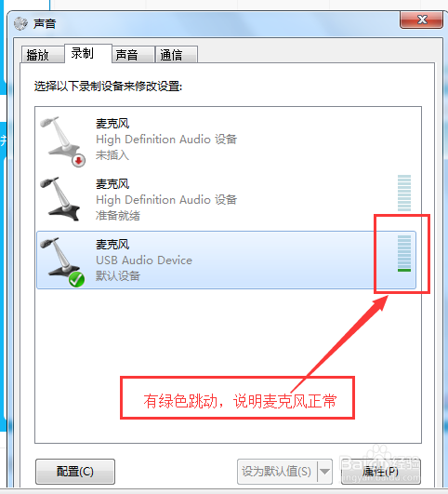Click the red unplugged arrow badge
The image size is (448, 494).
click(x=78, y=160)
